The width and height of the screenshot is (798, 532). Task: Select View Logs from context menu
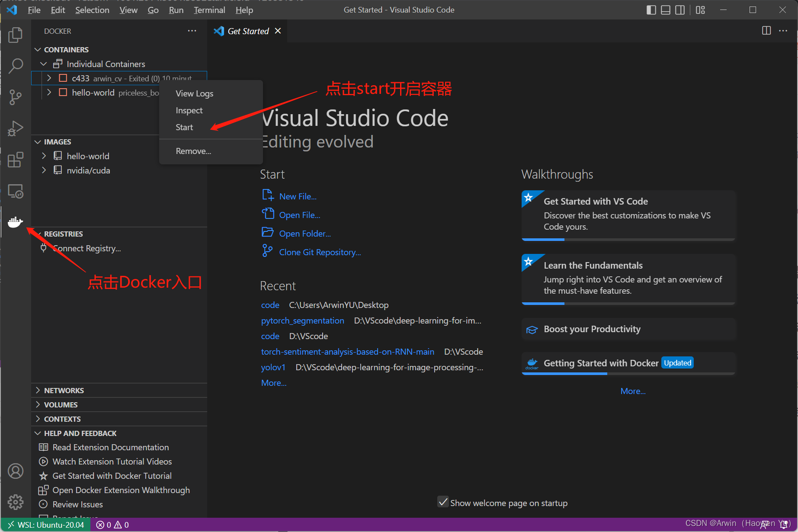(x=211, y=93)
